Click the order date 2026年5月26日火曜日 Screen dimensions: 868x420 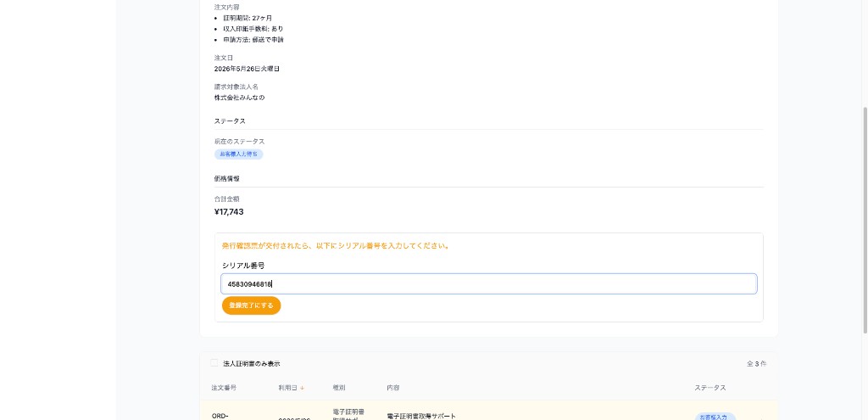point(247,69)
